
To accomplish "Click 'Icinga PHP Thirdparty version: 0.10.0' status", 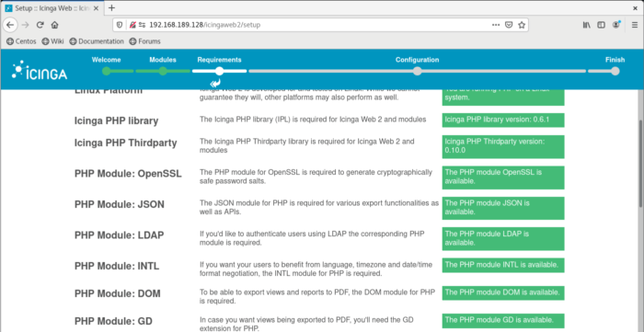I will (x=503, y=146).
